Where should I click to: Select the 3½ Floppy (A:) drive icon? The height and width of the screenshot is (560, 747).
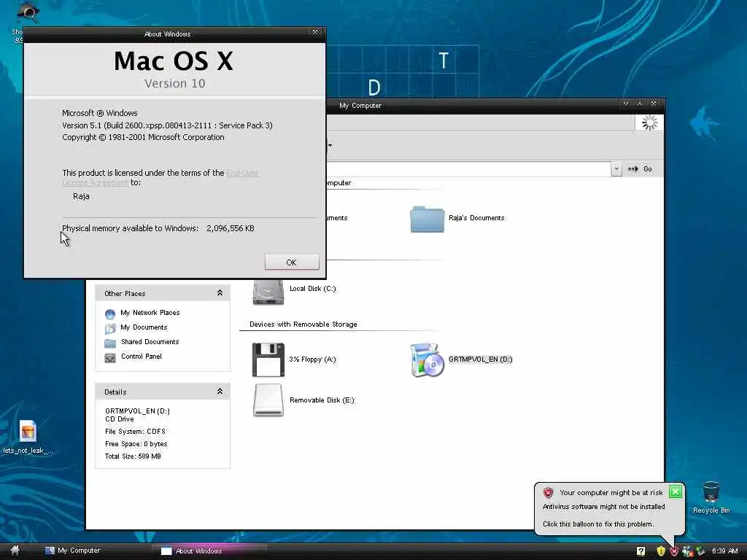tap(268, 359)
